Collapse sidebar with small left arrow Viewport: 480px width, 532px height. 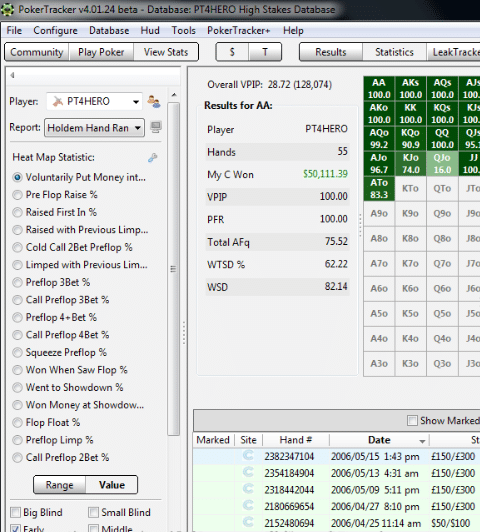[x=12, y=75]
